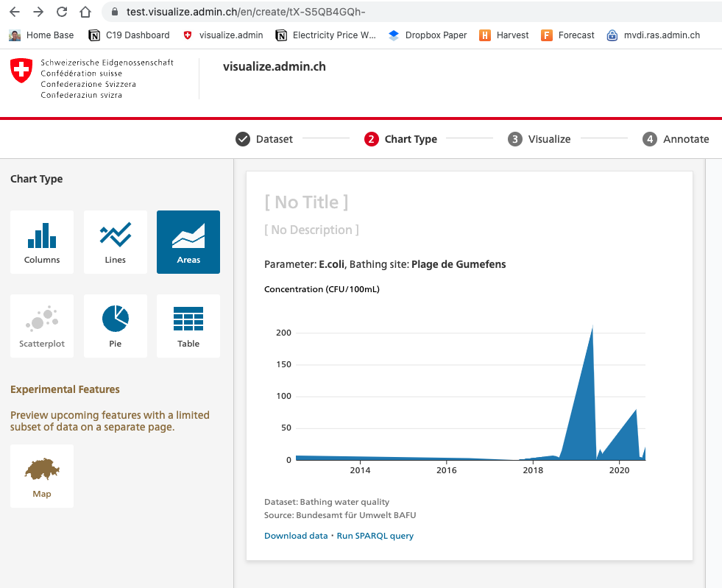Image resolution: width=722 pixels, height=588 pixels.
Task: Click the browser address bar
Action: pyautogui.click(x=294, y=12)
